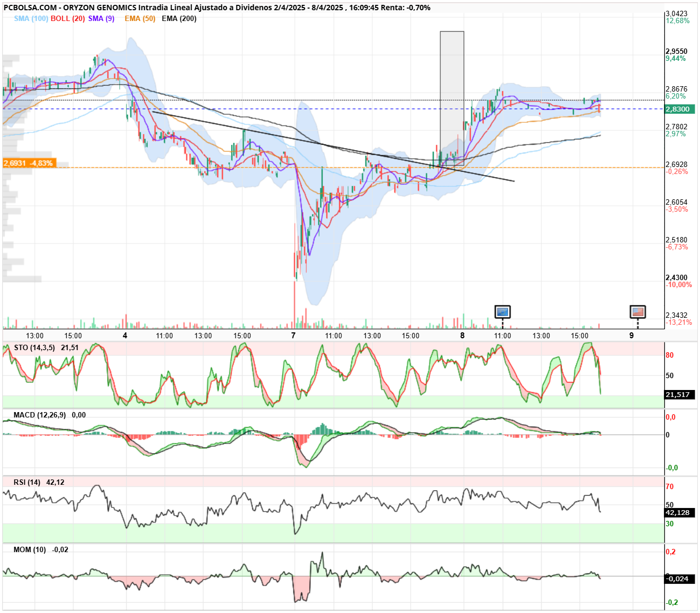
Task: Click the 2,5180 price axis label
Action: pyautogui.click(x=676, y=240)
